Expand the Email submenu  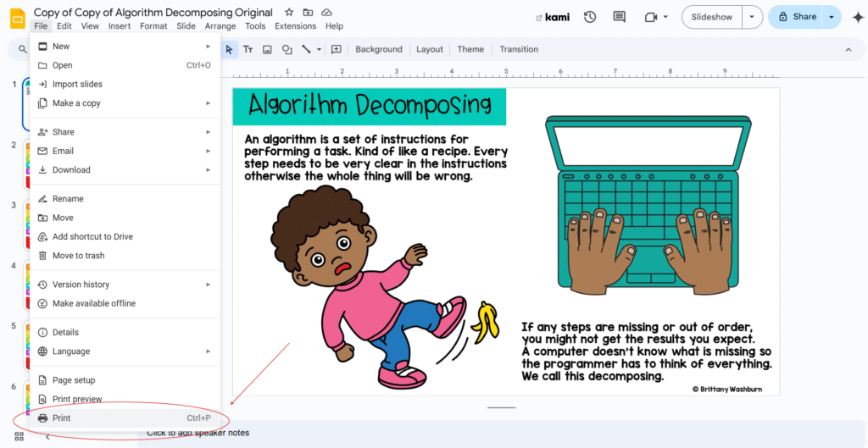[x=125, y=151]
